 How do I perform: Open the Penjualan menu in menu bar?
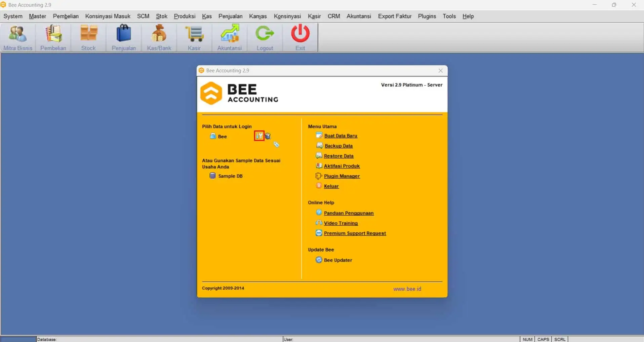coord(230,16)
